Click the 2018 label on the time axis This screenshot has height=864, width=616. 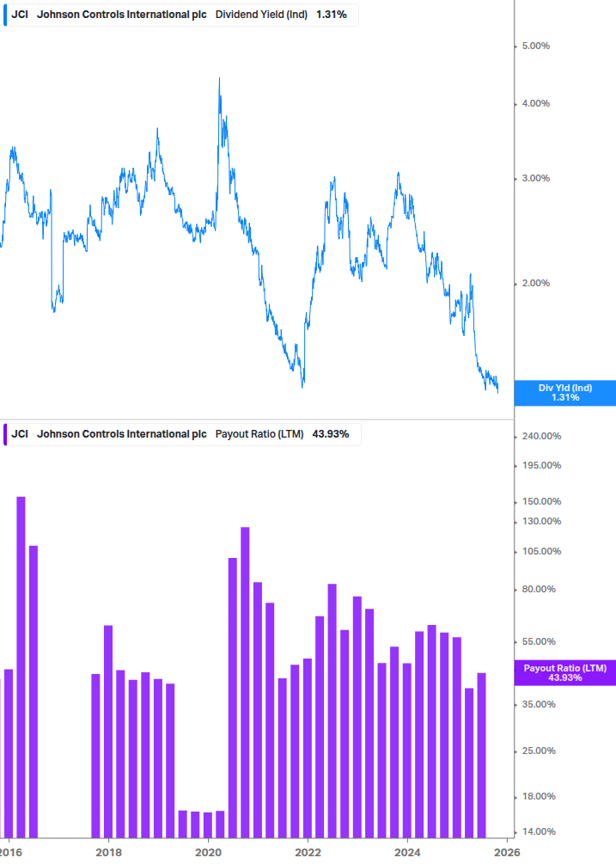[x=108, y=852]
